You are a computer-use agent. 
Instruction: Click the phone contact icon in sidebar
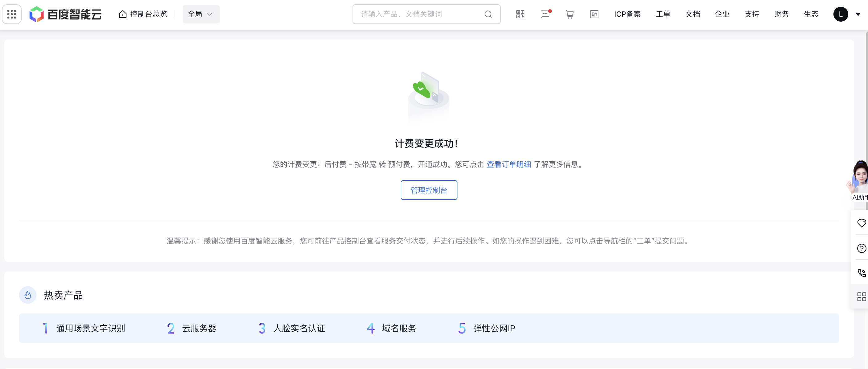pyautogui.click(x=862, y=273)
